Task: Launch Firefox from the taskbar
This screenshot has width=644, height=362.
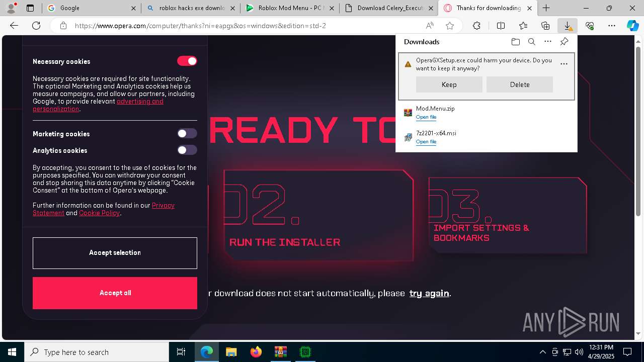Action: tap(256, 352)
